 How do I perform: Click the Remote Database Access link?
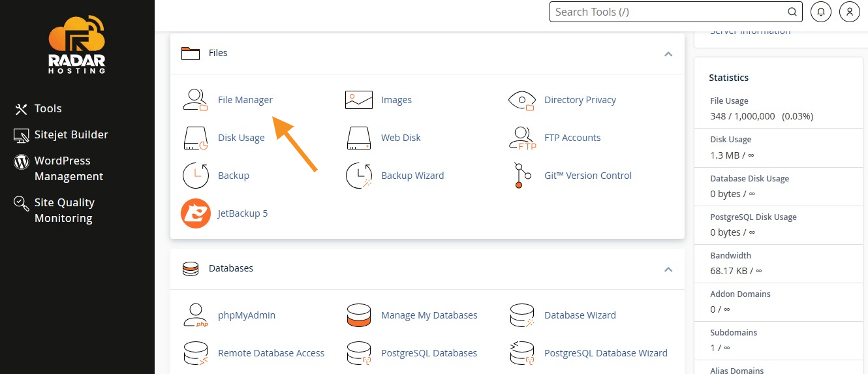tap(271, 353)
